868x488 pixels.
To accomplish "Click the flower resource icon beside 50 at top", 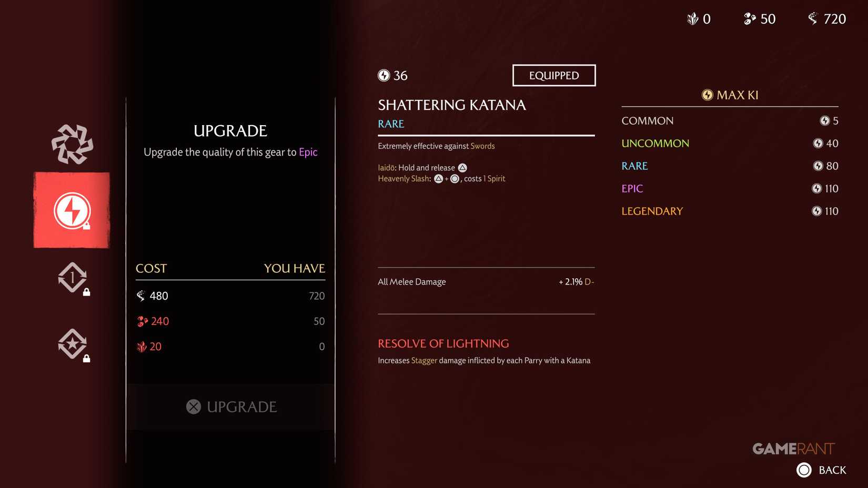I will (750, 19).
